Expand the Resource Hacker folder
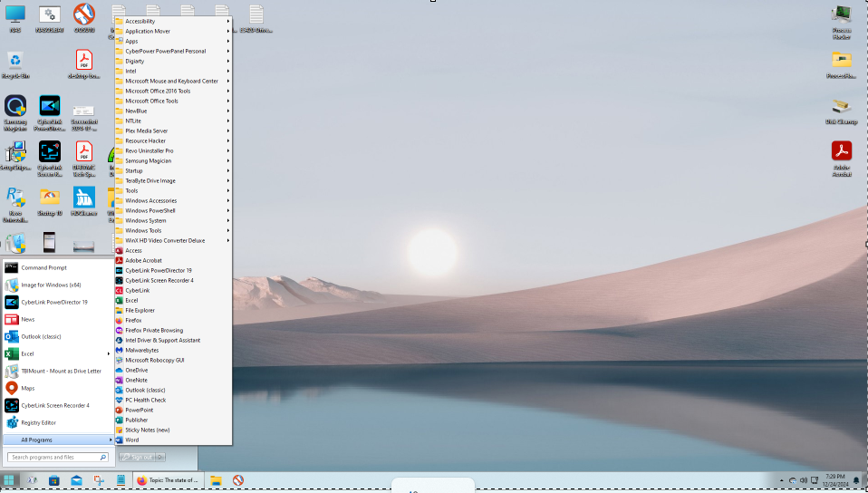The height and width of the screenshot is (493, 868). (173, 140)
